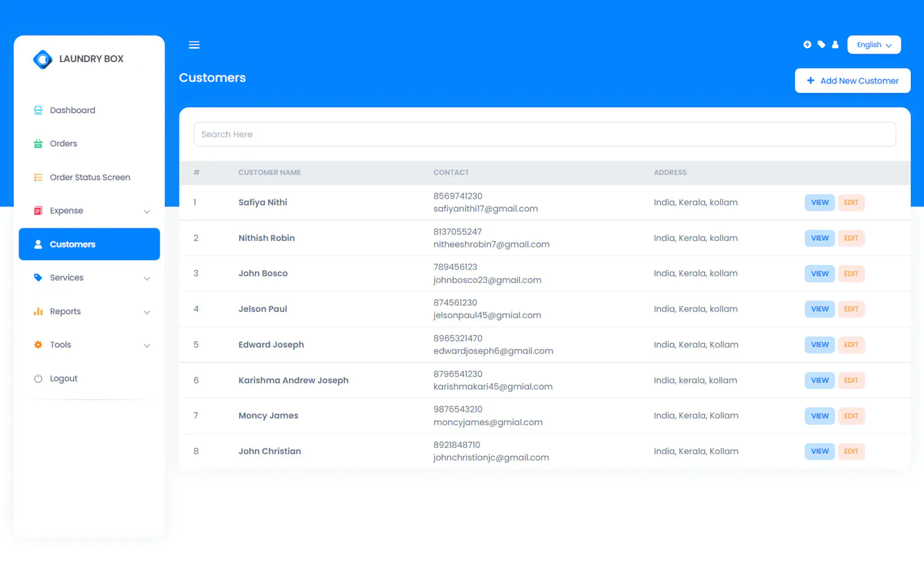The height and width of the screenshot is (572, 924).
Task: Select Customers in the sidebar
Action: coord(89,244)
